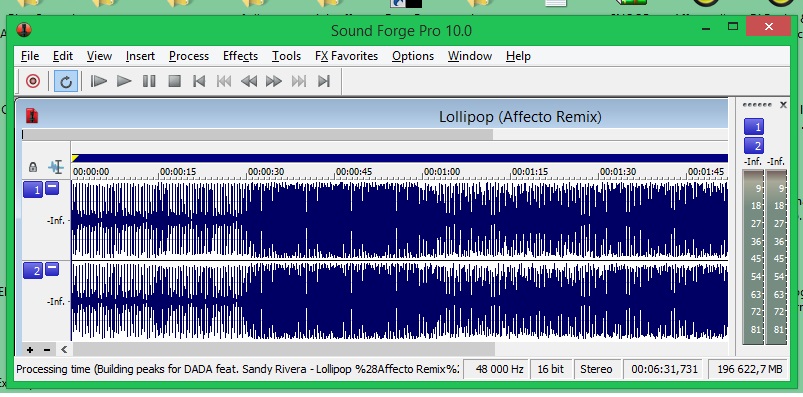Click the red document icon of data window
The width and height of the screenshot is (803, 397).
tap(32, 116)
